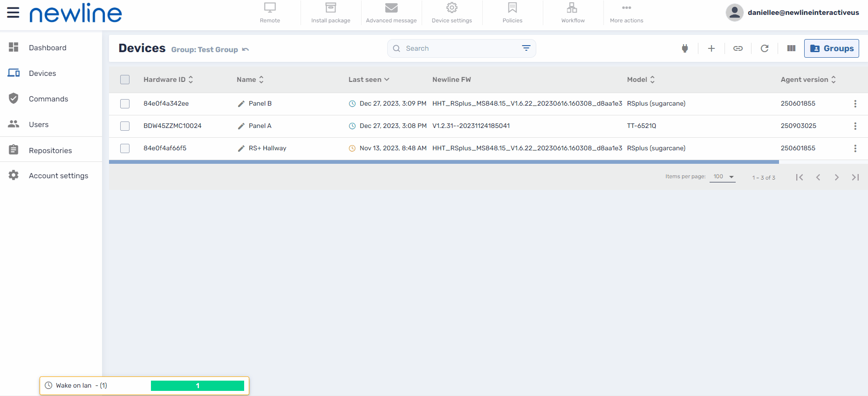
Task: Edit name of Panel A with pencil icon
Action: point(241,126)
